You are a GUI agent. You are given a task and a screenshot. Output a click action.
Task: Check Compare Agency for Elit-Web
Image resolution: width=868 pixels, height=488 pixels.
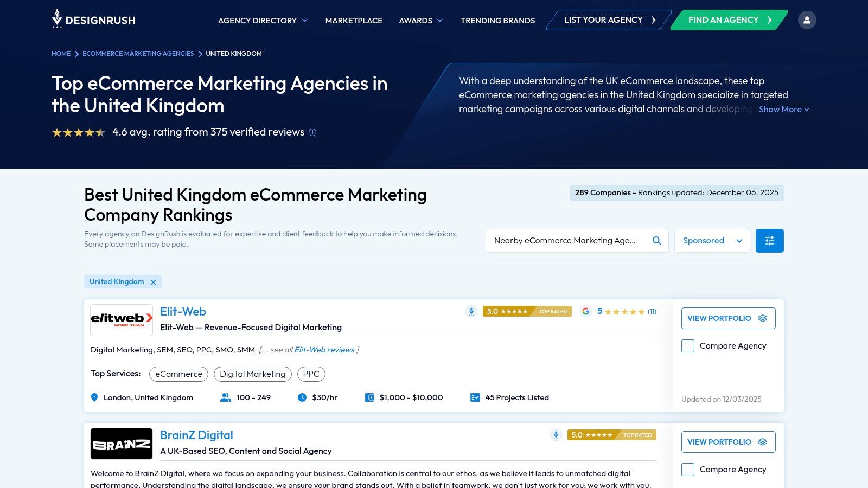pyautogui.click(x=688, y=346)
